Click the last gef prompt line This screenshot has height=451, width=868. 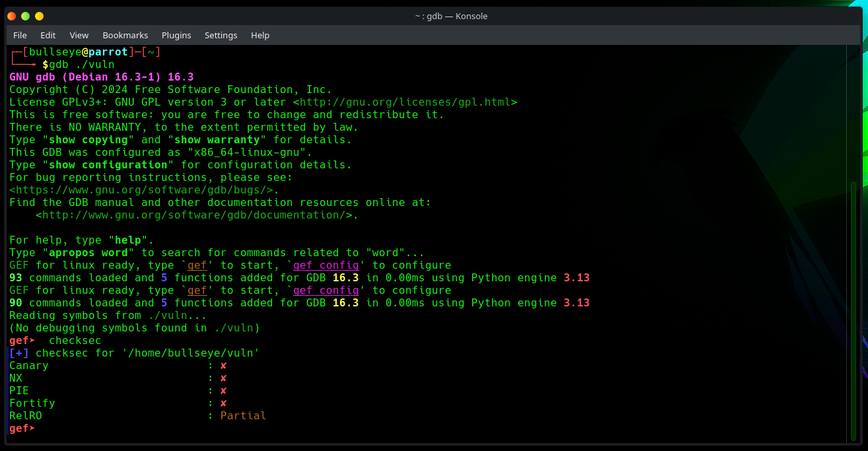(x=22, y=429)
